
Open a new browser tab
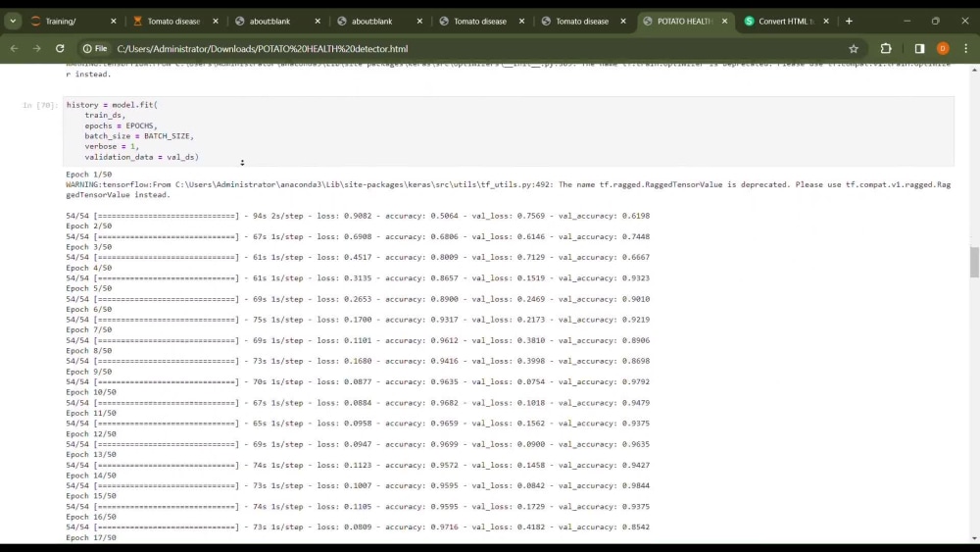(x=849, y=21)
